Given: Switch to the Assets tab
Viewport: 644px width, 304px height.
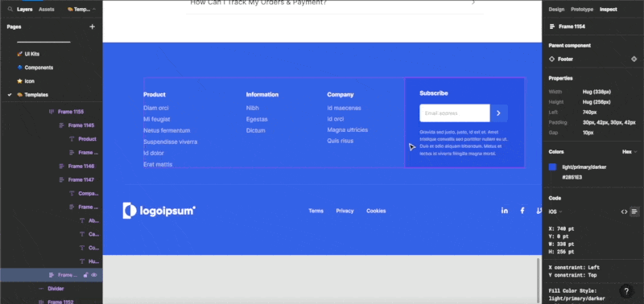Looking at the screenshot, I should click(x=47, y=9).
